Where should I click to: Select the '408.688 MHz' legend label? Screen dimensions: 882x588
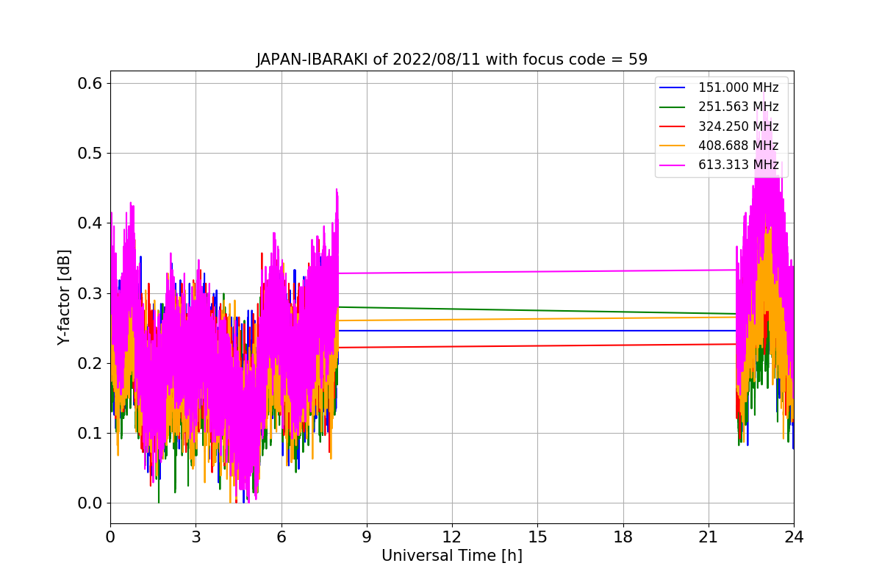738,146
